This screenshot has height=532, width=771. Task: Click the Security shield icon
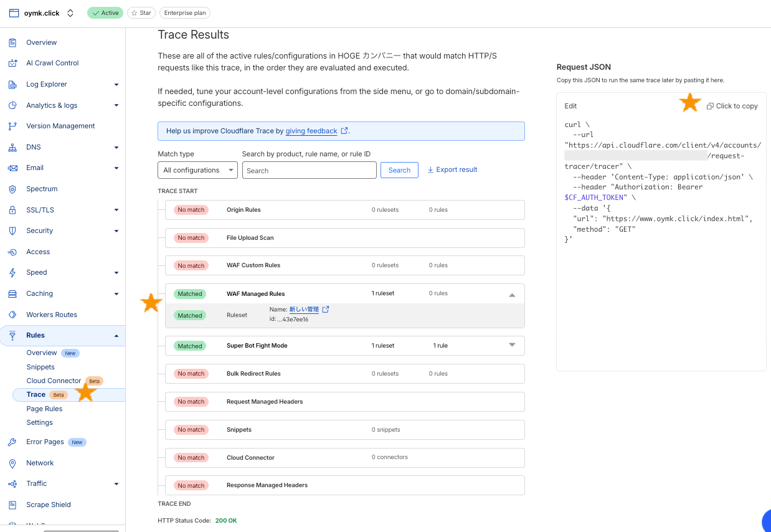[x=12, y=230]
